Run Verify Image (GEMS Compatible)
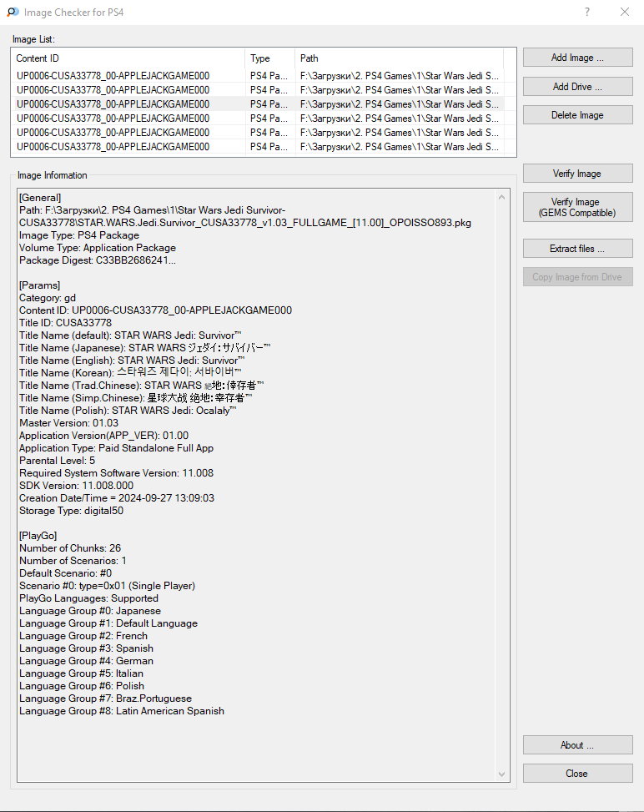 point(578,207)
